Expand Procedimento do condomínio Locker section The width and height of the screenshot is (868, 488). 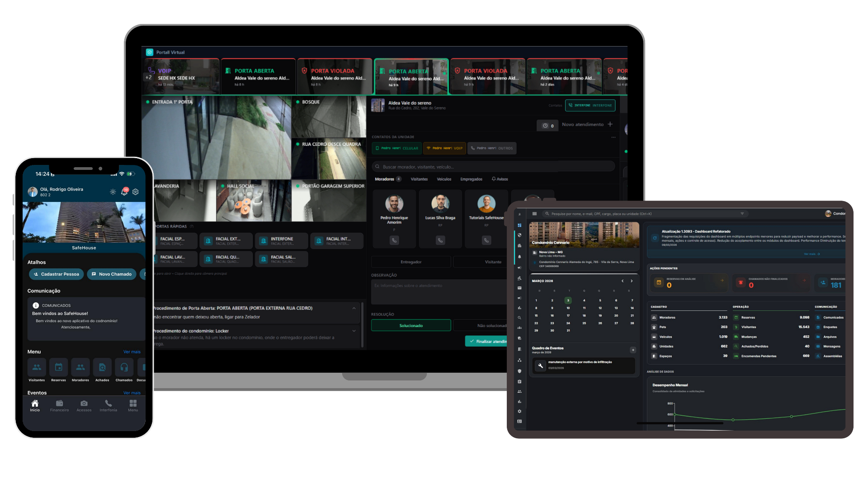pos(354,331)
